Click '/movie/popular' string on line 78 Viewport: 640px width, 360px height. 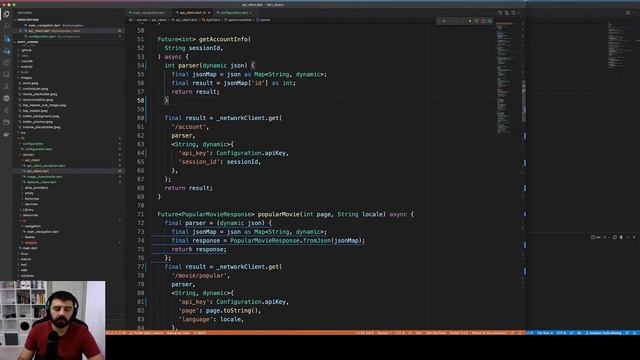pos(200,276)
